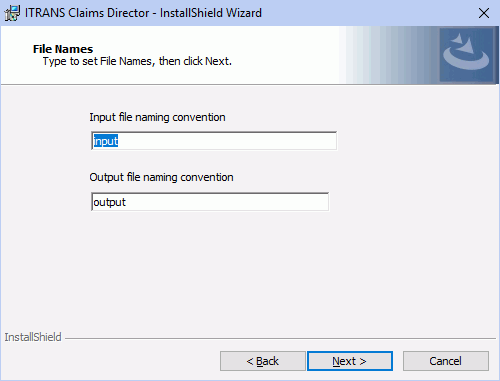Viewport: 500px width, 381px height.
Task: Click inside the Output file naming field
Action: click(x=210, y=202)
